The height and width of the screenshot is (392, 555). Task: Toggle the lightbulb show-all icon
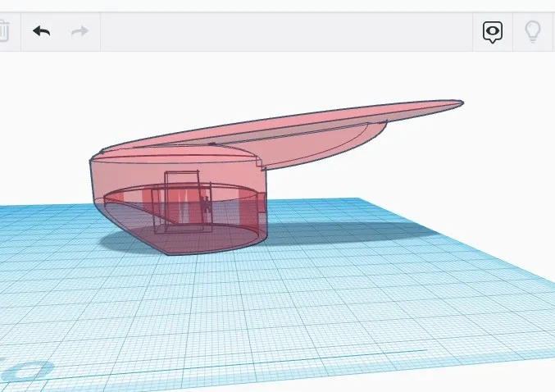point(532,31)
